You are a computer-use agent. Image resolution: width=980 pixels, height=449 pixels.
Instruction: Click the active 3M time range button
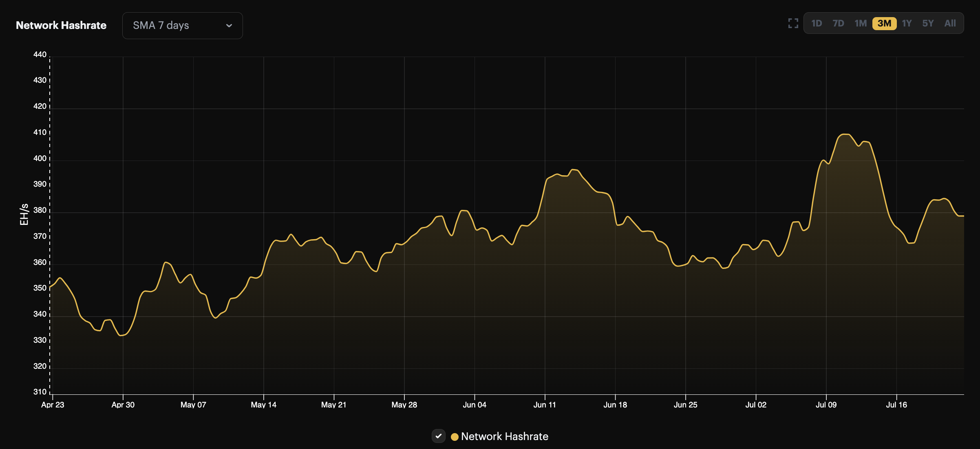(884, 23)
